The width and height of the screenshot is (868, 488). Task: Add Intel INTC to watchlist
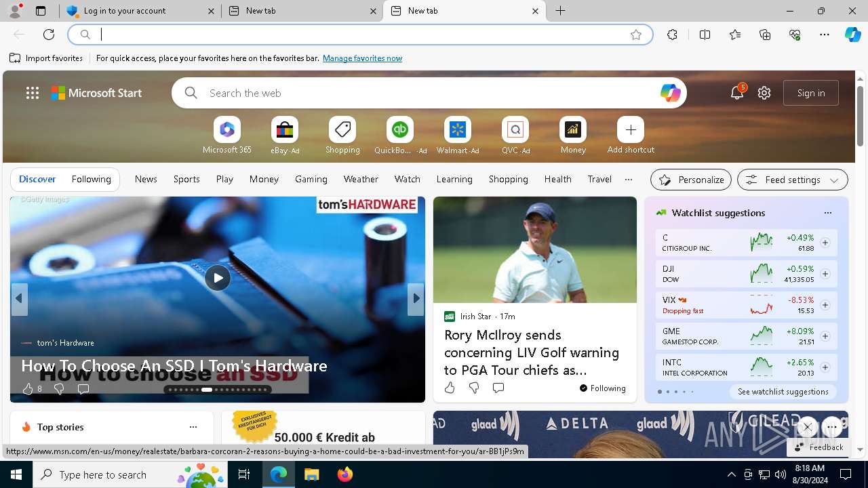825,367
